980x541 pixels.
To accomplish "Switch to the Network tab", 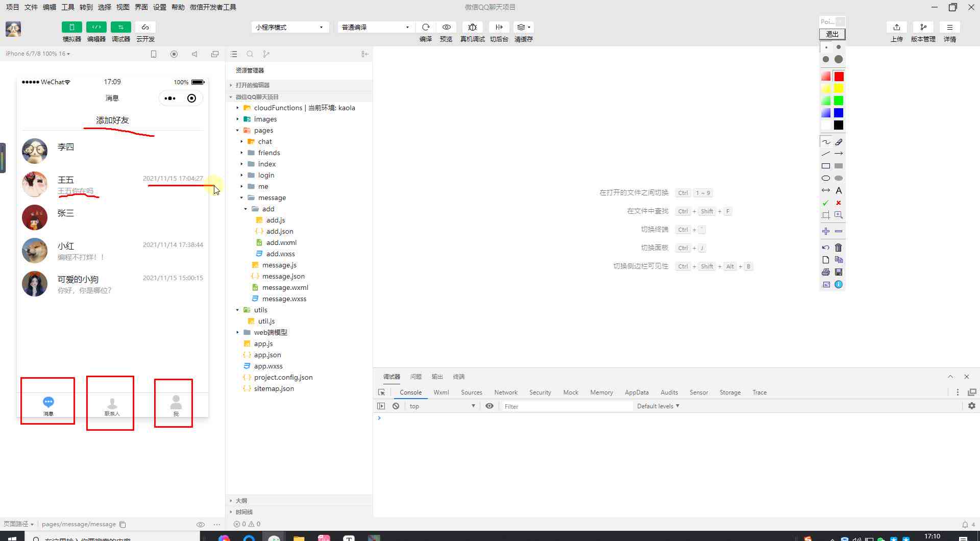I will 506,392.
